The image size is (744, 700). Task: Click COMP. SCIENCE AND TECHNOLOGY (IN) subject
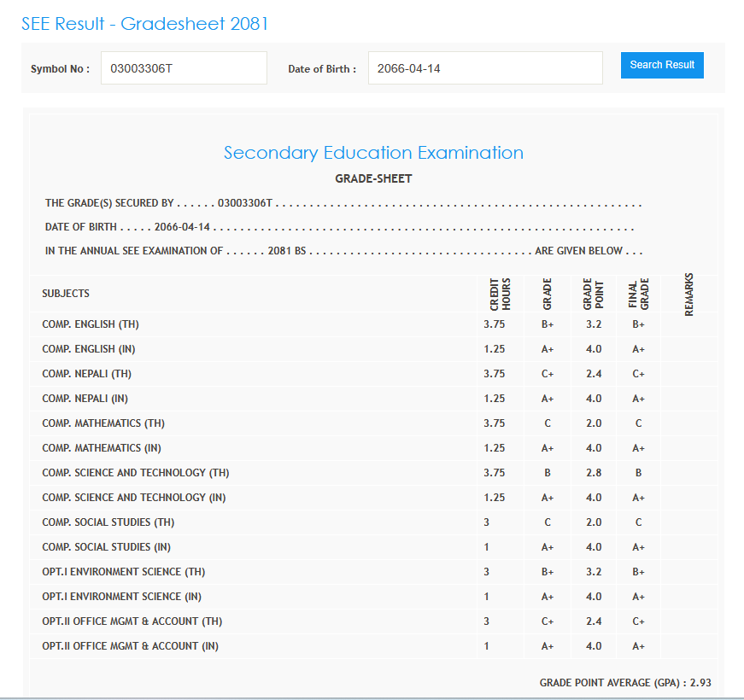pyautogui.click(x=135, y=498)
